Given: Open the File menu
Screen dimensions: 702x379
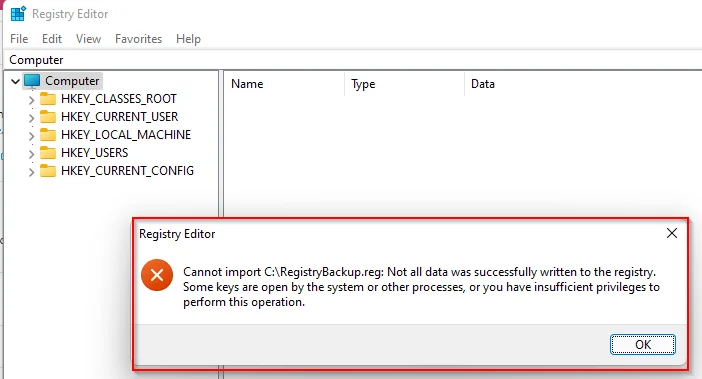Looking at the screenshot, I should point(19,39).
